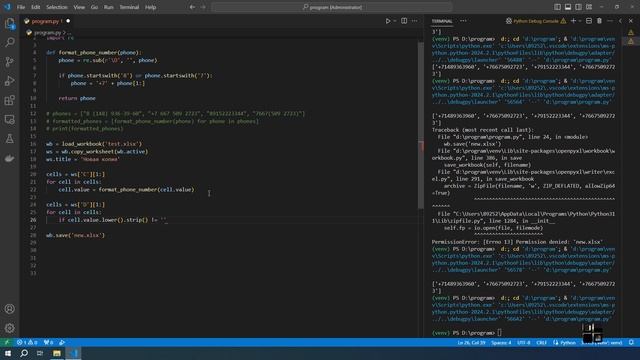The image size is (640, 360).
Task: Click the wb.save('new.xlsx') code line
Action: 76,235
